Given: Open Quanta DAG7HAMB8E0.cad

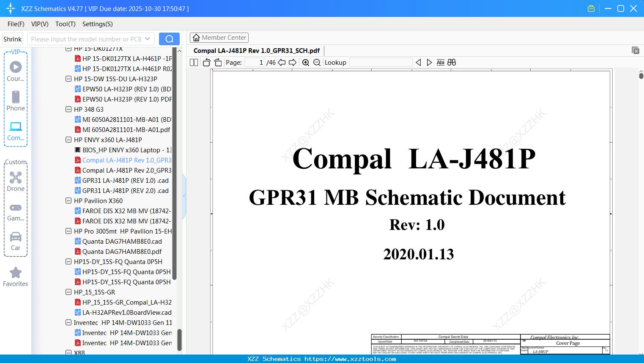Looking at the screenshot, I should click(118, 241).
